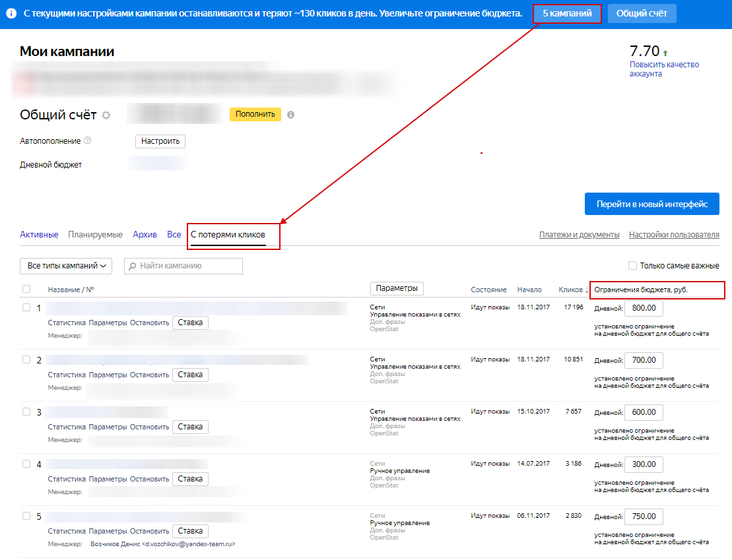Screen dimensions: 732x560
Task: Enable the Только самые важные checkbox
Action: pos(632,266)
